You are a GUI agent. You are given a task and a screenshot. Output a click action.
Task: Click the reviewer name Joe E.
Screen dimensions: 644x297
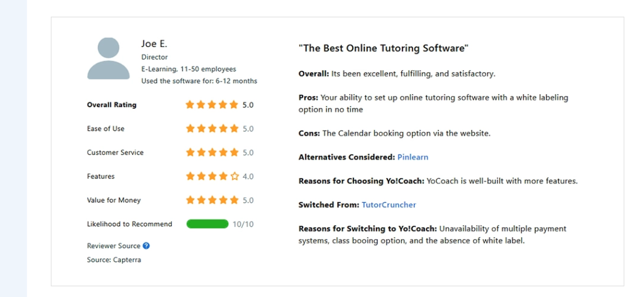(x=154, y=44)
